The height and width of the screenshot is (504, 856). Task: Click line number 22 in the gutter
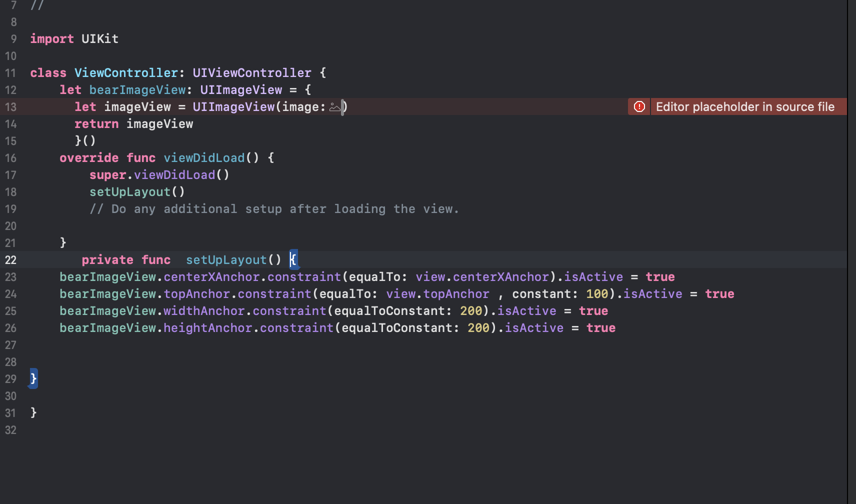(11, 260)
